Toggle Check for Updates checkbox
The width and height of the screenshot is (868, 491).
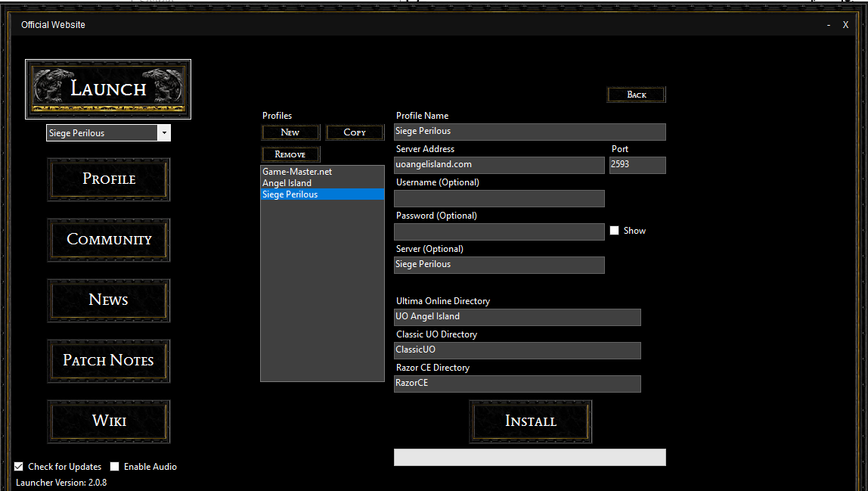coord(19,467)
